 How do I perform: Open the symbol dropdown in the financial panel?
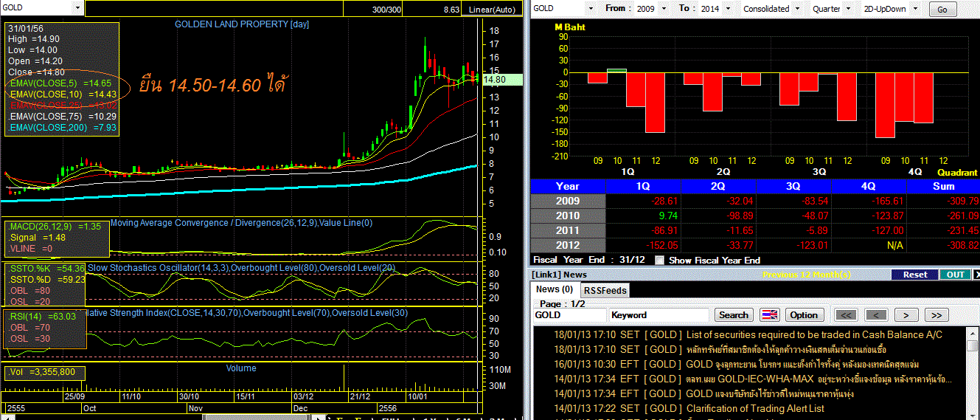[x=590, y=9]
